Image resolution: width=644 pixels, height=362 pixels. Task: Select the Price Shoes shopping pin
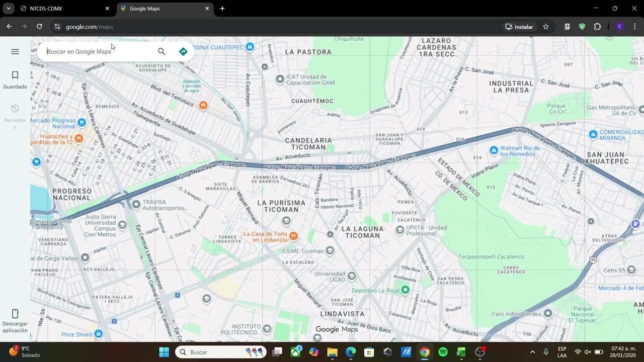point(99,334)
